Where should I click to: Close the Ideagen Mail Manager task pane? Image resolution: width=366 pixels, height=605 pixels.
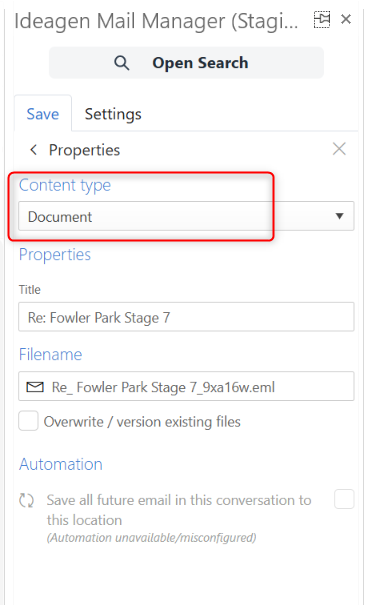coord(346,19)
